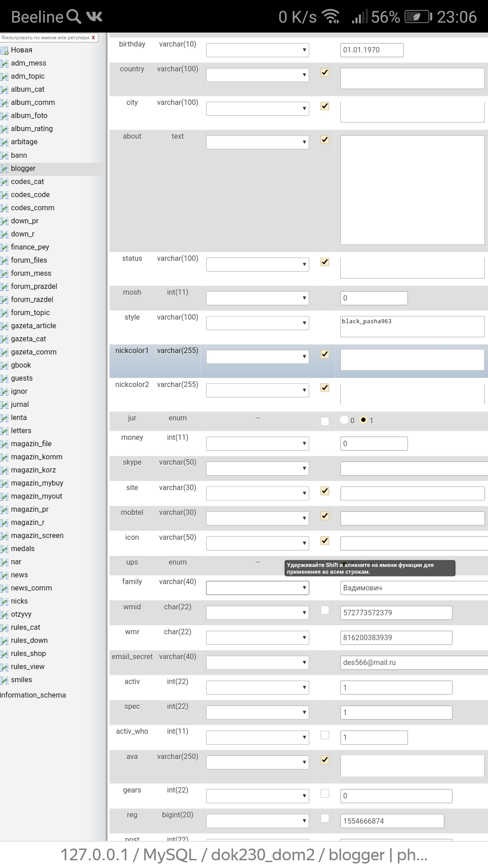The image size is (488, 868).
Task: Open the medals table link
Action: click(23, 549)
